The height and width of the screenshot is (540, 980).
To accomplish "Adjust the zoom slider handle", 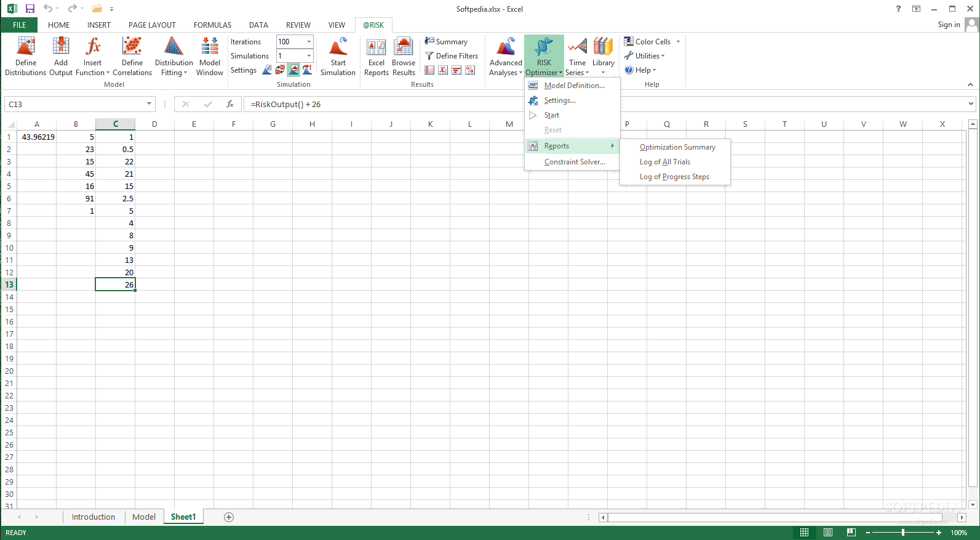I will point(903,533).
